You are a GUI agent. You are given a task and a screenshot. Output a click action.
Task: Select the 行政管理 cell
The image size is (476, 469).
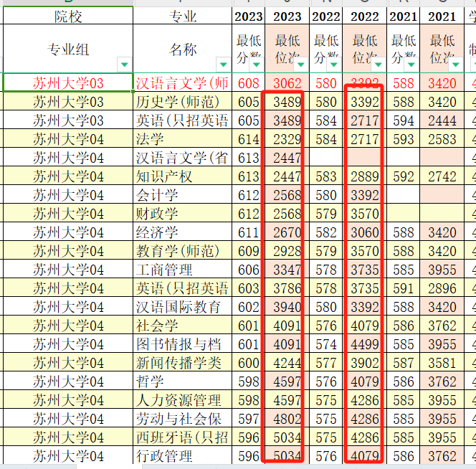183,456
